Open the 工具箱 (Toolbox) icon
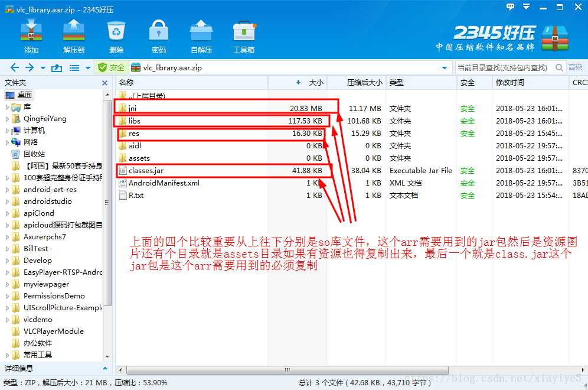 pos(244,37)
